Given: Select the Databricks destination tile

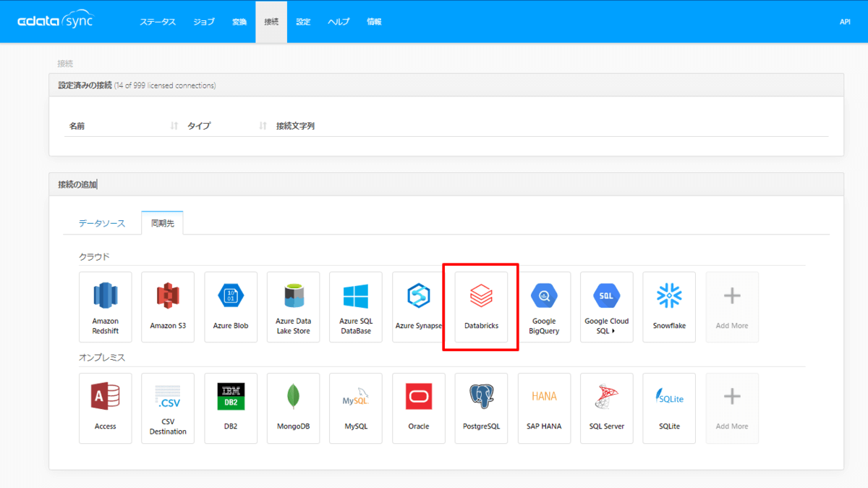Looking at the screenshot, I should (481, 307).
